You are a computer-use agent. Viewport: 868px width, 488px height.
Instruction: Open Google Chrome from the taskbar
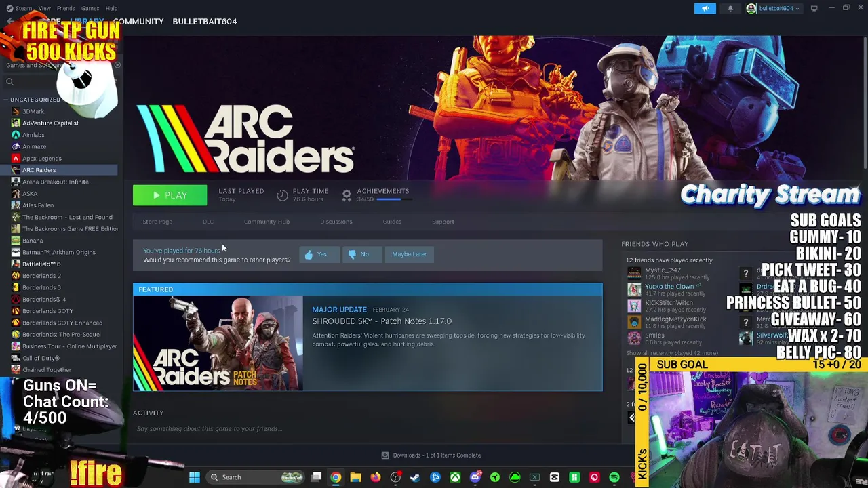pos(336,477)
